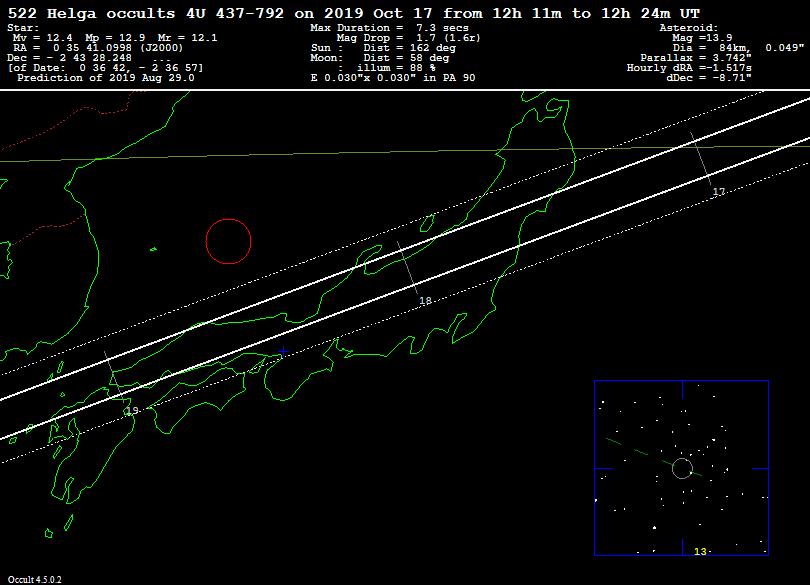
Task: Click the 'RA = 0 35 41.0998 (J2000)' value
Action: [x=98, y=48]
